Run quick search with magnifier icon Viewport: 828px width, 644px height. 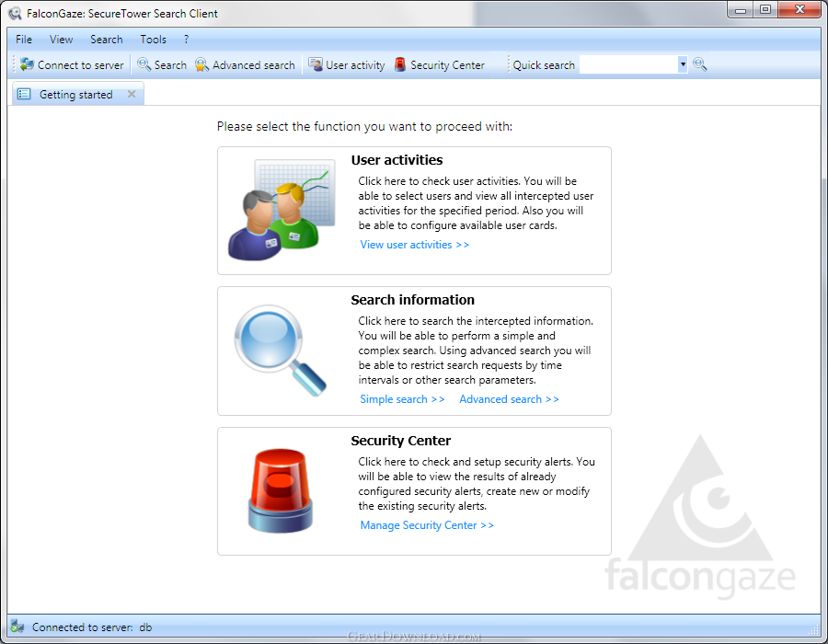coord(700,64)
